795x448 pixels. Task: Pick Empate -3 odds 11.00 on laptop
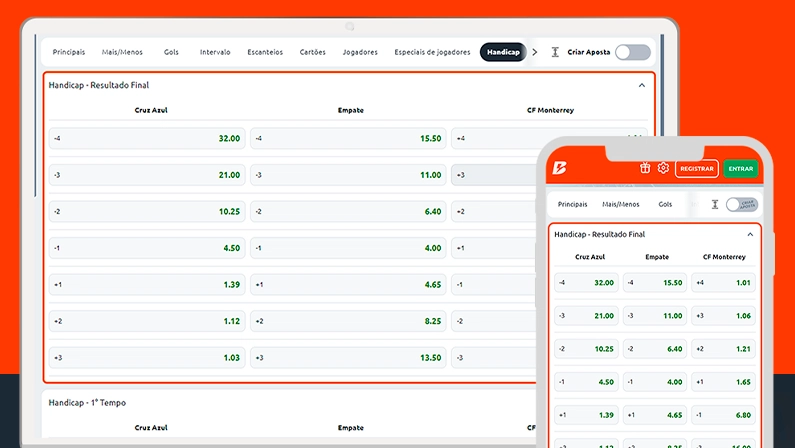point(348,175)
